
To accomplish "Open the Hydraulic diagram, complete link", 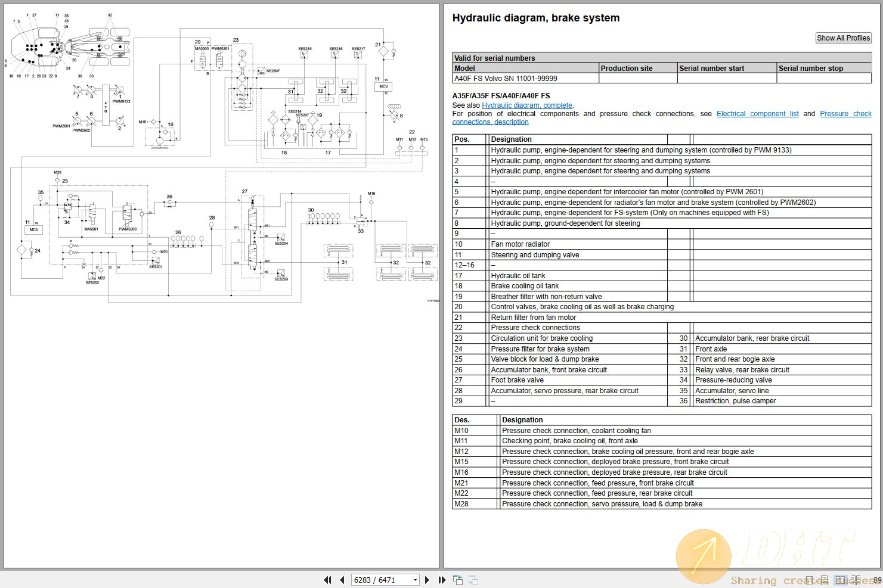I will pos(527,105).
